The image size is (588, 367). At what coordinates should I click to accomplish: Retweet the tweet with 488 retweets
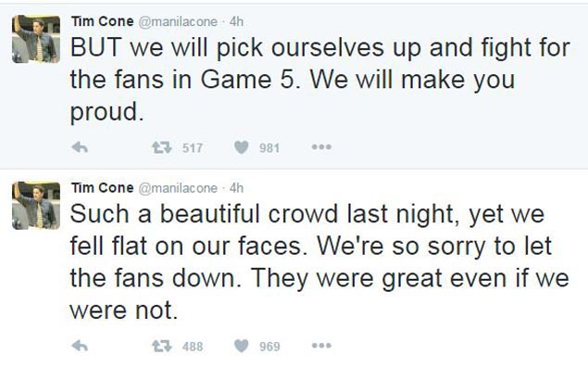pos(162,346)
